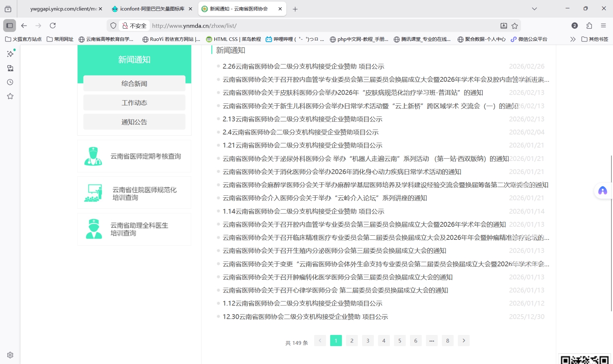Open the extensions puzzle-piece icon
Image resolution: width=613 pixels, height=364 pixels.
click(590, 26)
